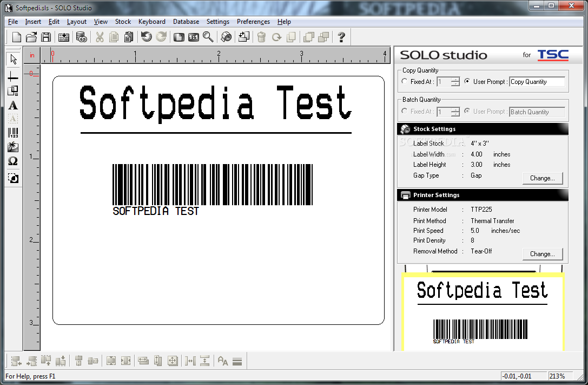The width and height of the screenshot is (588, 385).
Task: Select the horizontal line under the title
Action: [x=216, y=133]
